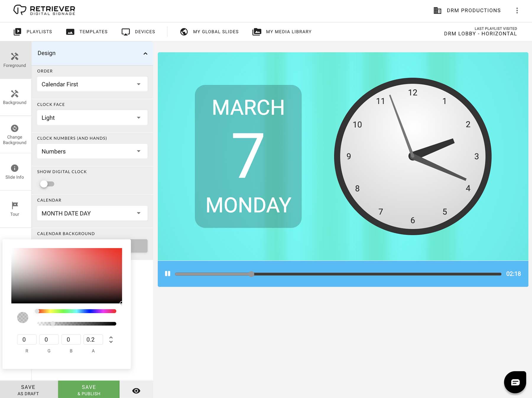Open the three-dot account menu
This screenshot has width=532, height=398.
click(x=517, y=11)
